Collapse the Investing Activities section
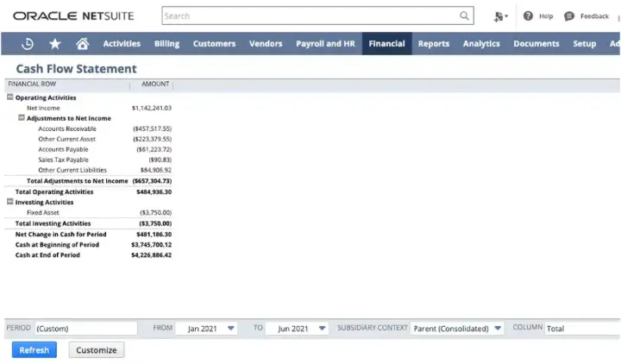621x364 pixels. point(10,202)
